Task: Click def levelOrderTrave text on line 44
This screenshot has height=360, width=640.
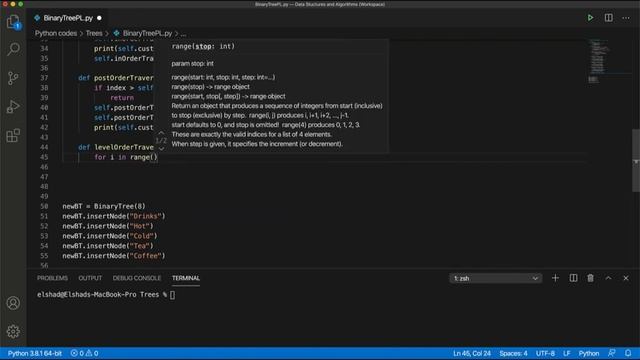Action: 116,147
